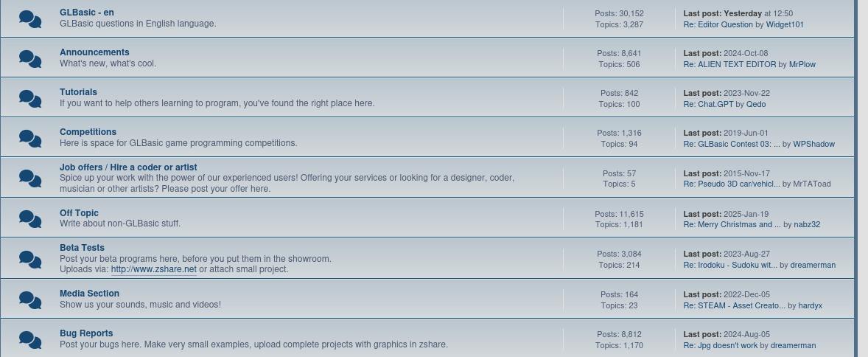
Task: Click the speech bubbles icon beside GLBasic - en
Action: tap(30, 19)
